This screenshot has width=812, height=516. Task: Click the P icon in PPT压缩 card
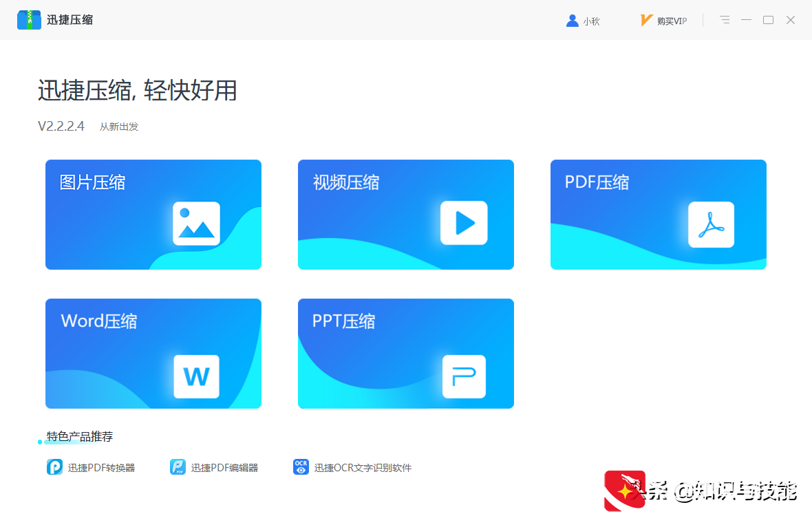pyautogui.click(x=464, y=376)
